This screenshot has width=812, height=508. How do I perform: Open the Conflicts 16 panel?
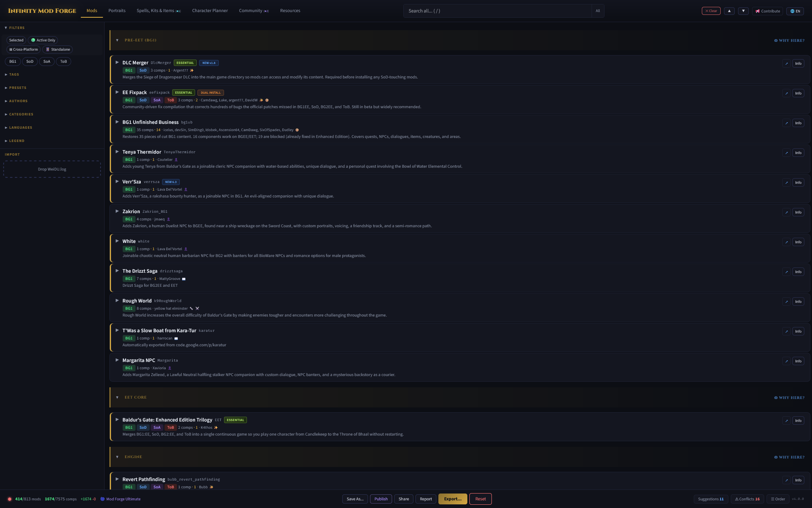coord(747,499)
